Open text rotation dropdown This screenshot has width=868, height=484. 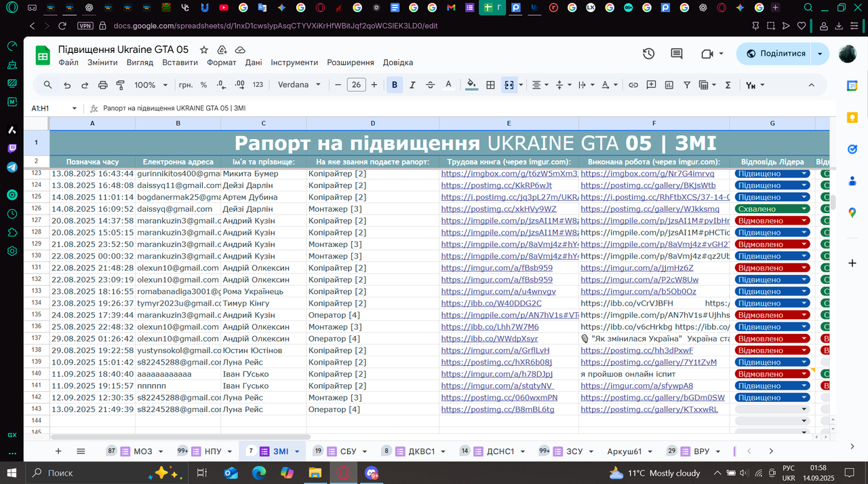pyautogui.click(x=608, y=85)
